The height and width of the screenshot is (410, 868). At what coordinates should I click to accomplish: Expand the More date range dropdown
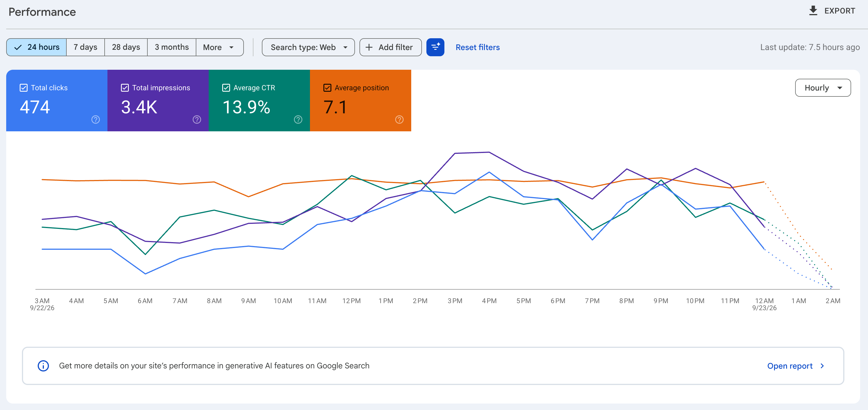coord(219,47)
